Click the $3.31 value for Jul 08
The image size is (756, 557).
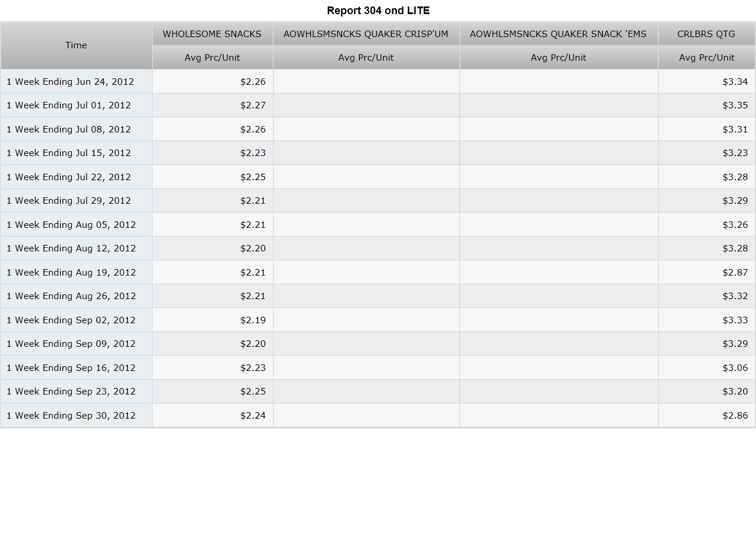click(735, 130)
